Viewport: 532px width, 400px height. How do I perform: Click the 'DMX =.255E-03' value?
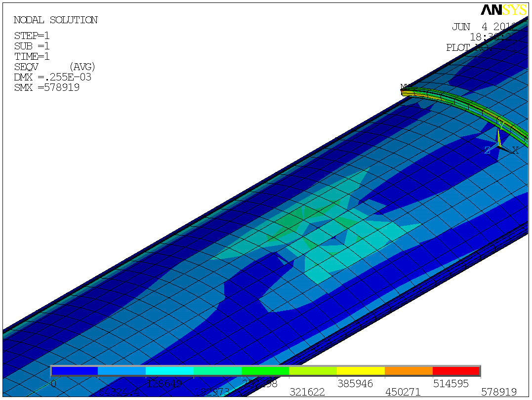click(x=52, y=77)
